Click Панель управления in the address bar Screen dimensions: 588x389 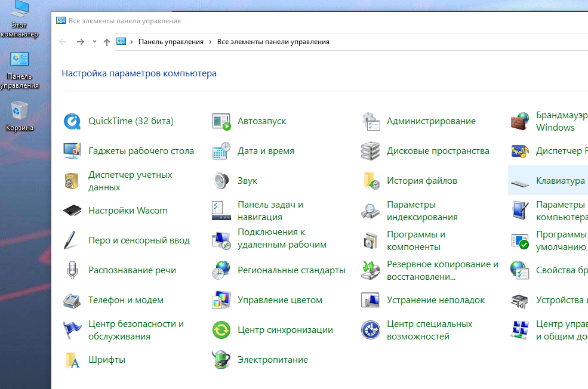pyautogui.click(x=171, y=42)
